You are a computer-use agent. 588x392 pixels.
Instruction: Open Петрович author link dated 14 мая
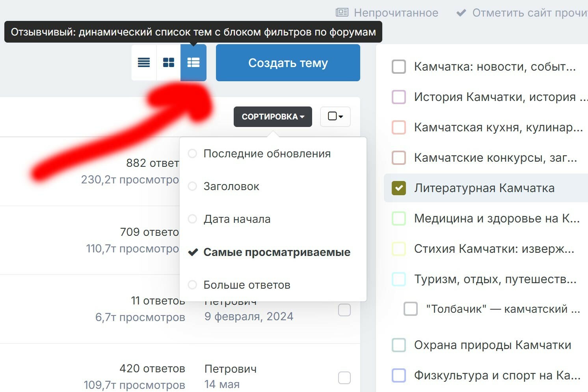230,369
